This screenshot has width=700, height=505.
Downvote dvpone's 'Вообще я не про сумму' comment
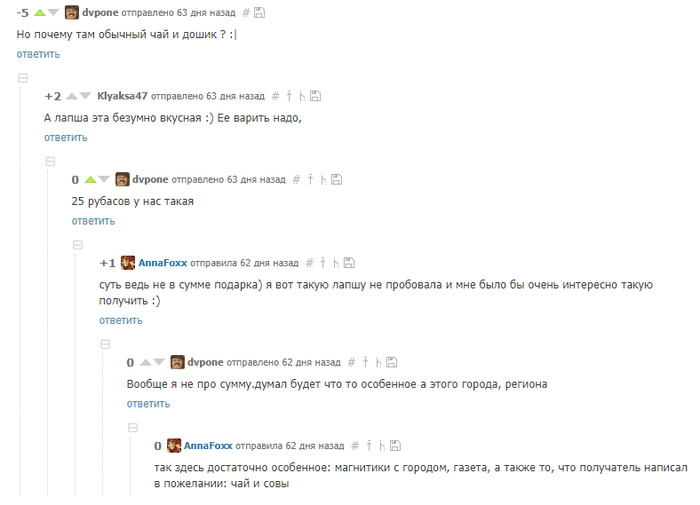(x=159, y=362)
